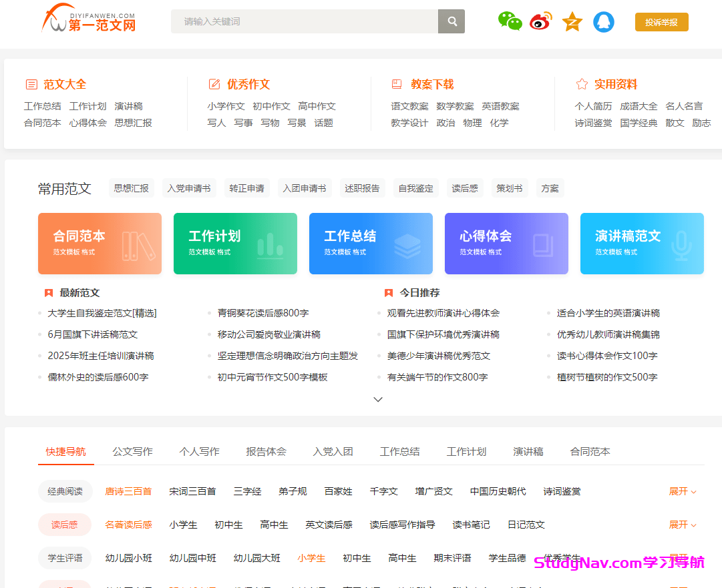Viewport: 722px width, 588px height.
Task: Open the 唐诗三百首 link
Action: 128,491
